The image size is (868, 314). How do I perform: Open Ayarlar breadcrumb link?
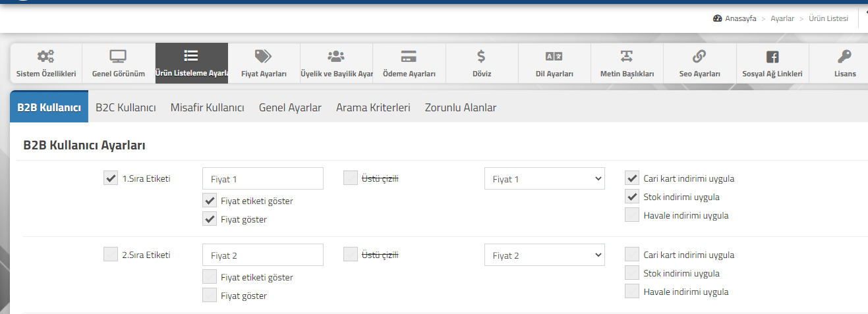click(x=782, y=18)
